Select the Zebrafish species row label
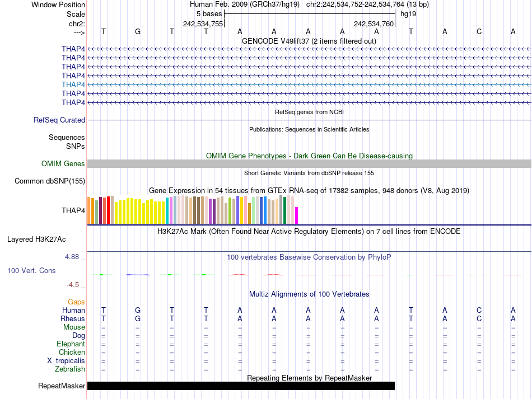Image resolution: width=532 pixels, height=399 pixels. coord(70,369)
